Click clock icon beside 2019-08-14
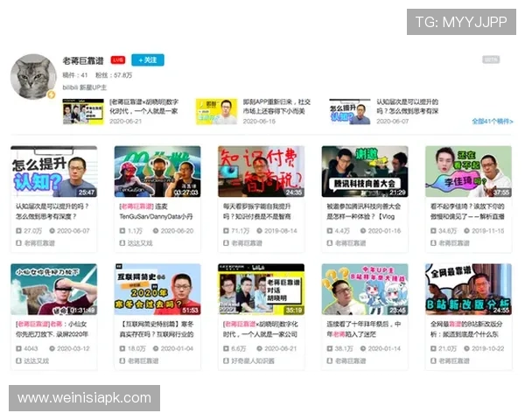525x420 pixels. point(260,231)
